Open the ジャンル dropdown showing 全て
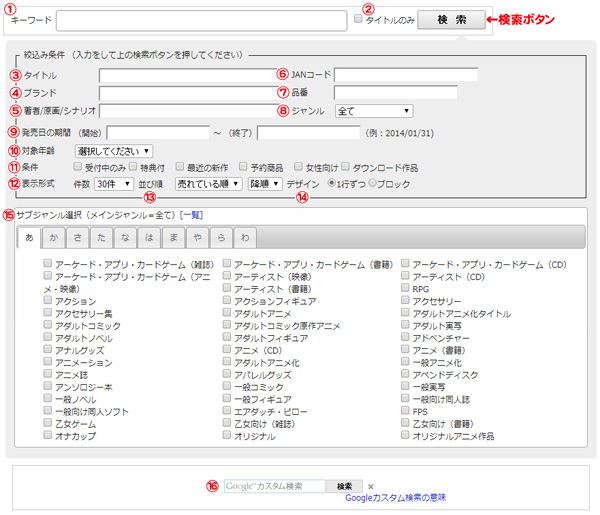The height and width of the screenshot is (515, 600). tap(374, 111)
